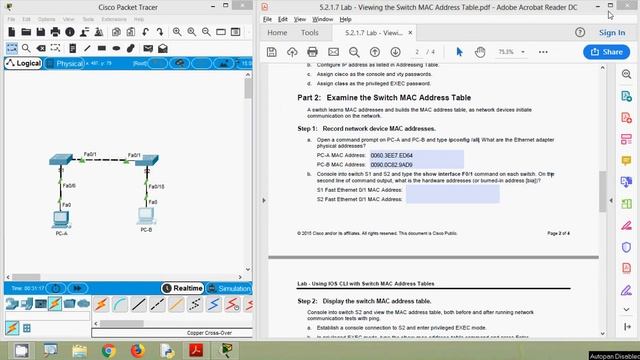
Task: Go to the previous PDF page
Action: 375,52
